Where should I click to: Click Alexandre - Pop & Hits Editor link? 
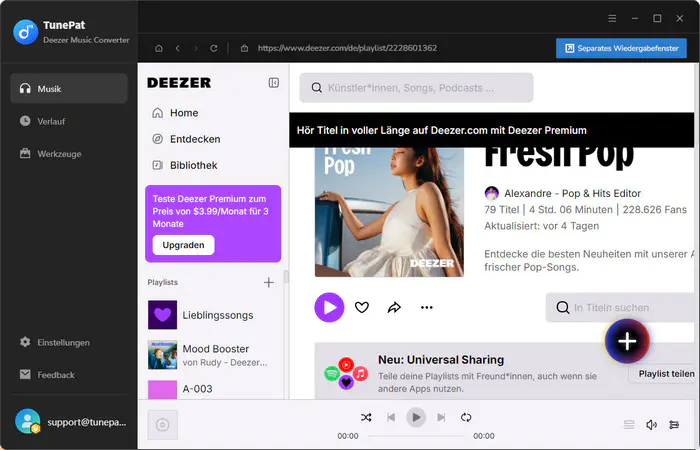(x=572, y=193)
